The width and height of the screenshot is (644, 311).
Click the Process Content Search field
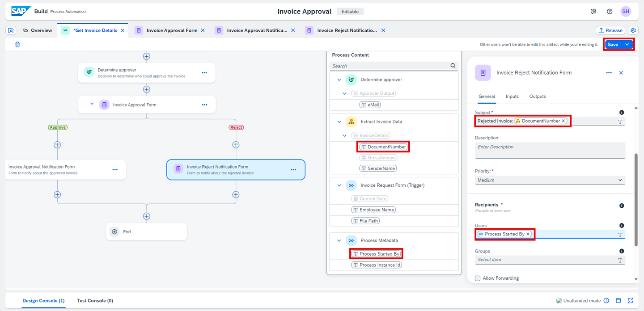click(x=394, y=66)
